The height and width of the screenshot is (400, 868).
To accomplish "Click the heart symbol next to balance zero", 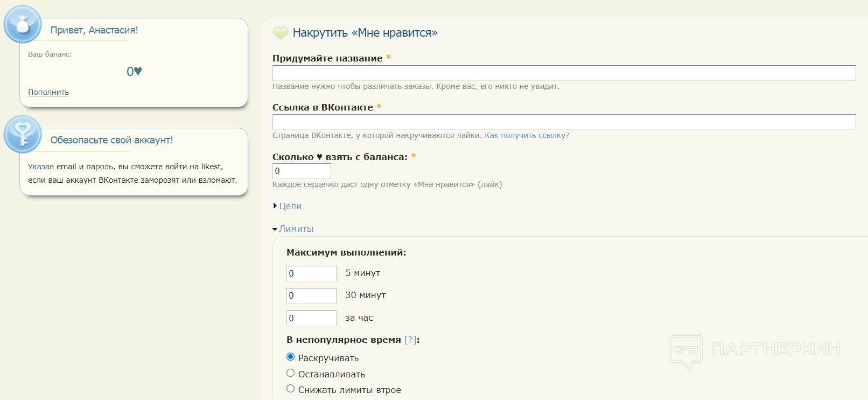I will [138, 71].
